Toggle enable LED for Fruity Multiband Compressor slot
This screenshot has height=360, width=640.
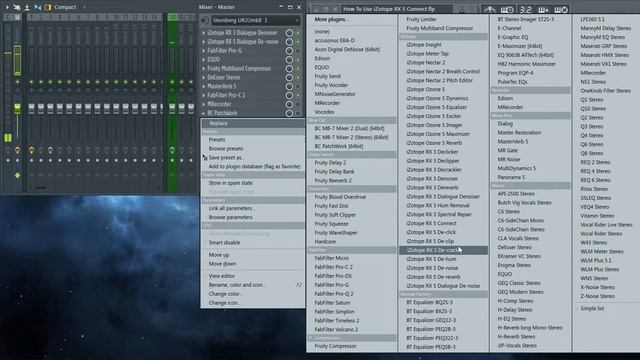pos(298,69)
